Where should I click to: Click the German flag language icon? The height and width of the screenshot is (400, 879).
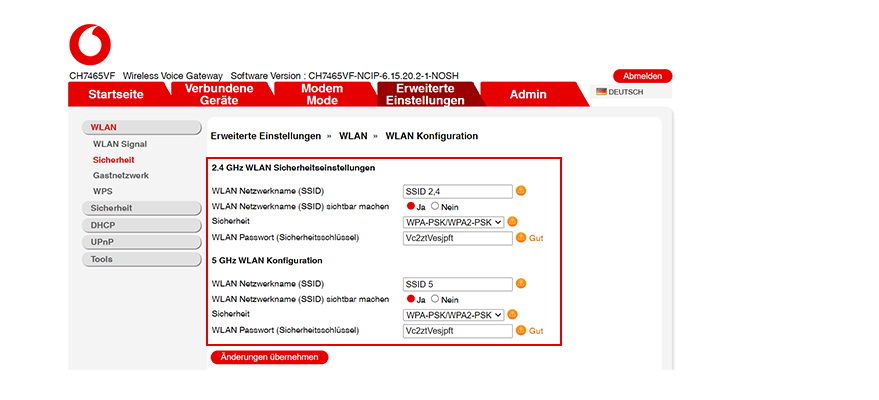click(x=602, y=92)
